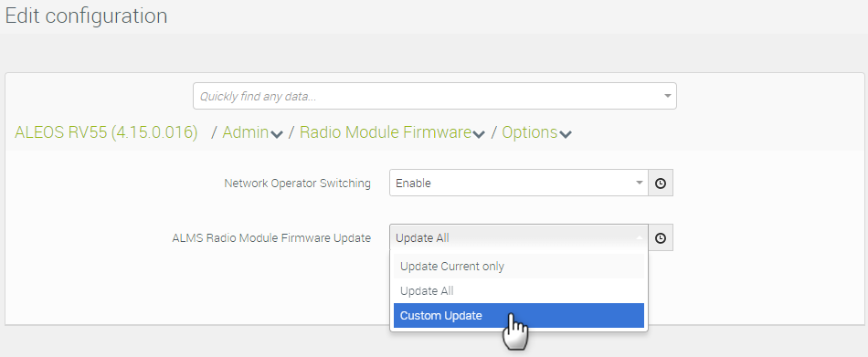868x357 pixels.
Task: Click the Network Operator Switching label
Action: point(297,184)
